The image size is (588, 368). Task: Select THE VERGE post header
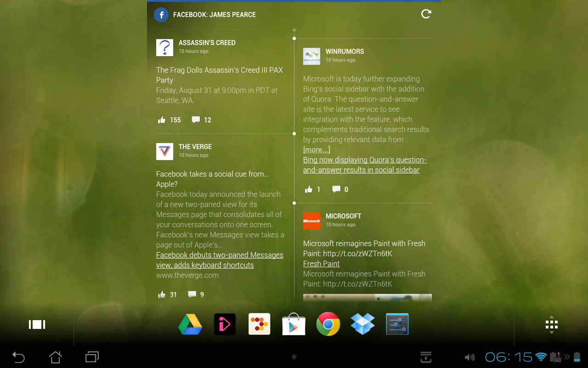195,147
